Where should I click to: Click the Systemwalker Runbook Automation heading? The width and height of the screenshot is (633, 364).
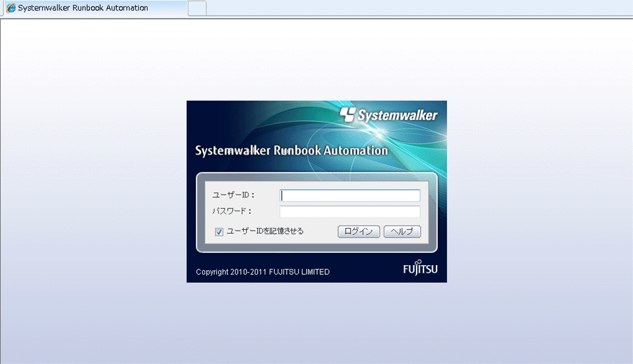291,151
